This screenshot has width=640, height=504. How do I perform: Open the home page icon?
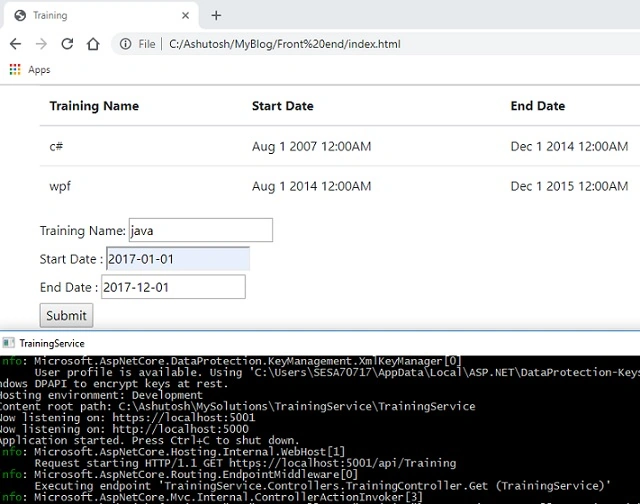93,44
